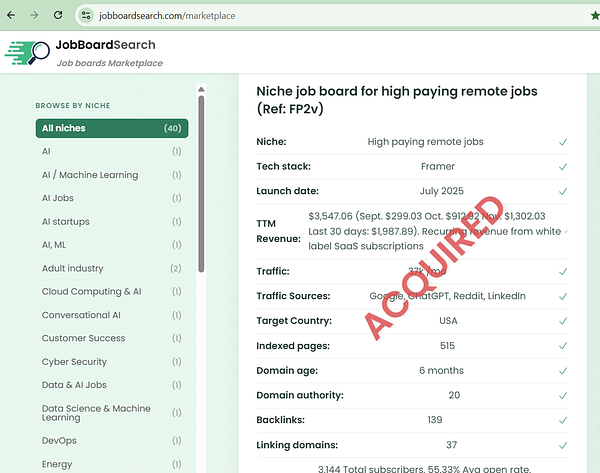This screenshot has height=473, width=600.
Task: Click the sidebar scrollbar thumb
Action: point(201,184)
